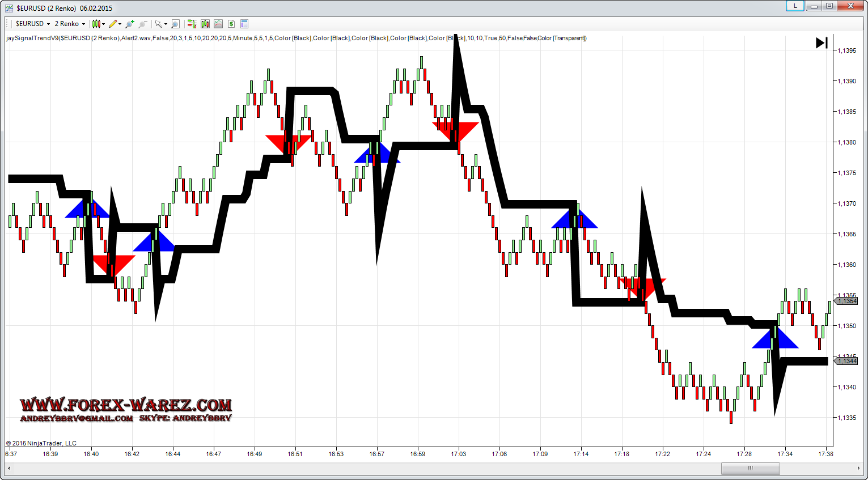Open the chart Properties icon
The image size is (868, 480).
click(244, 24)
